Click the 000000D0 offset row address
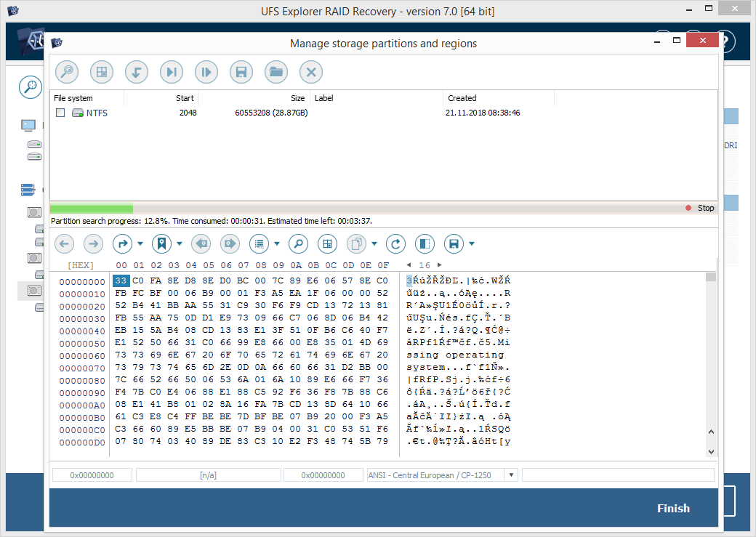Viewport: 756px width, 537px height. tap(82, 443)
